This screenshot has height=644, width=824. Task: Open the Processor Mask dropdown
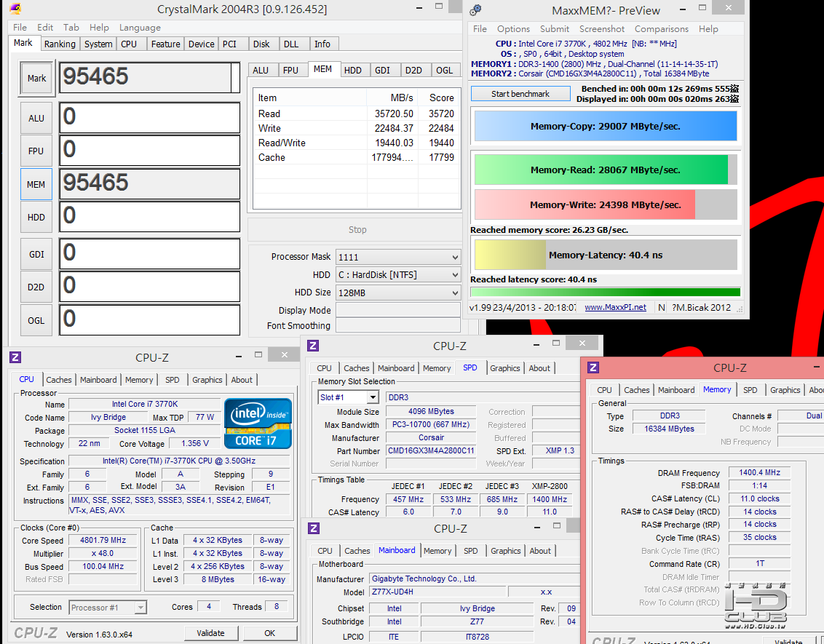coord(398,257)
